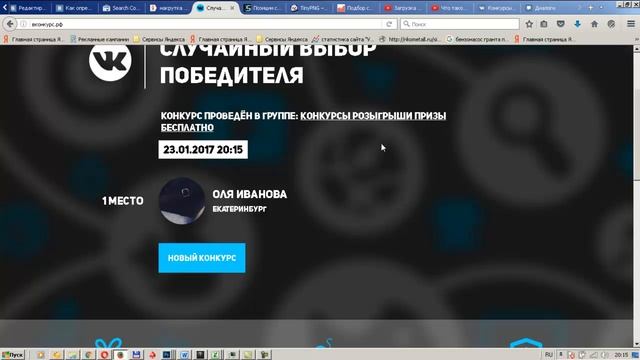
Task: Click the VK logo on the page
Action: pos(110,61)
